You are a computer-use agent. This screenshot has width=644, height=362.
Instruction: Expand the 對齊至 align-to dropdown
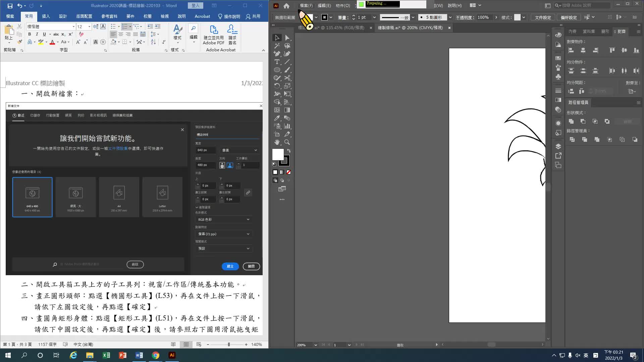point(632,91)
